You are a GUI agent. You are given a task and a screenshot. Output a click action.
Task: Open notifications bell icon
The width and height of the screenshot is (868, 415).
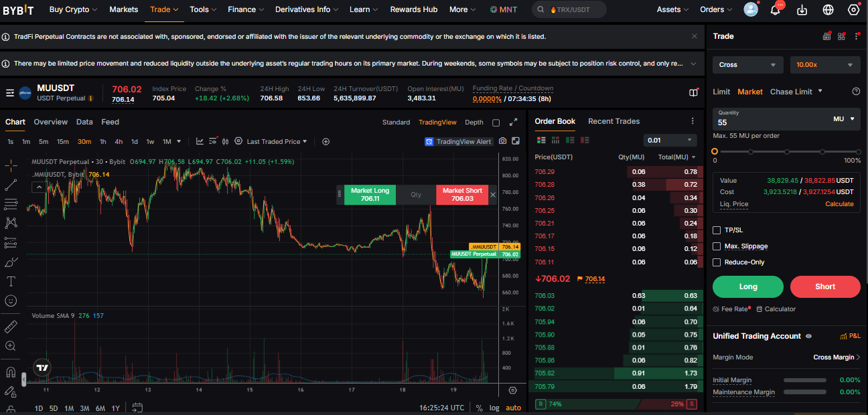pyautogui.click(x=776, y=9)
